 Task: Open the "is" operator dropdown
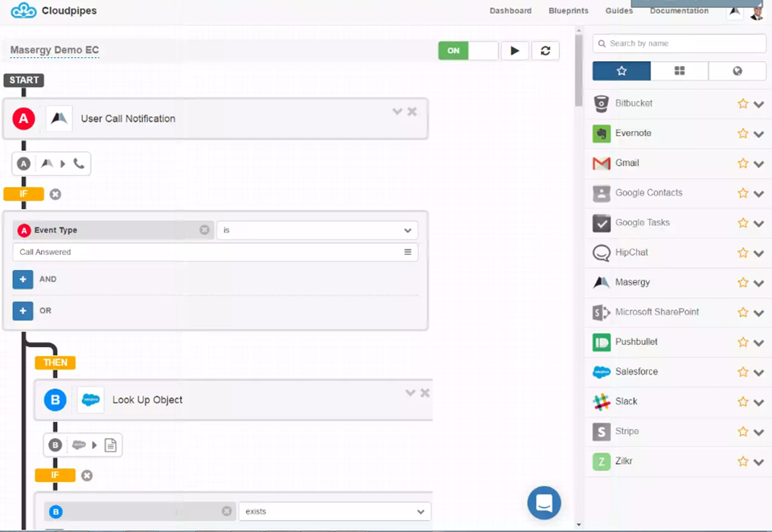point(317,231)
